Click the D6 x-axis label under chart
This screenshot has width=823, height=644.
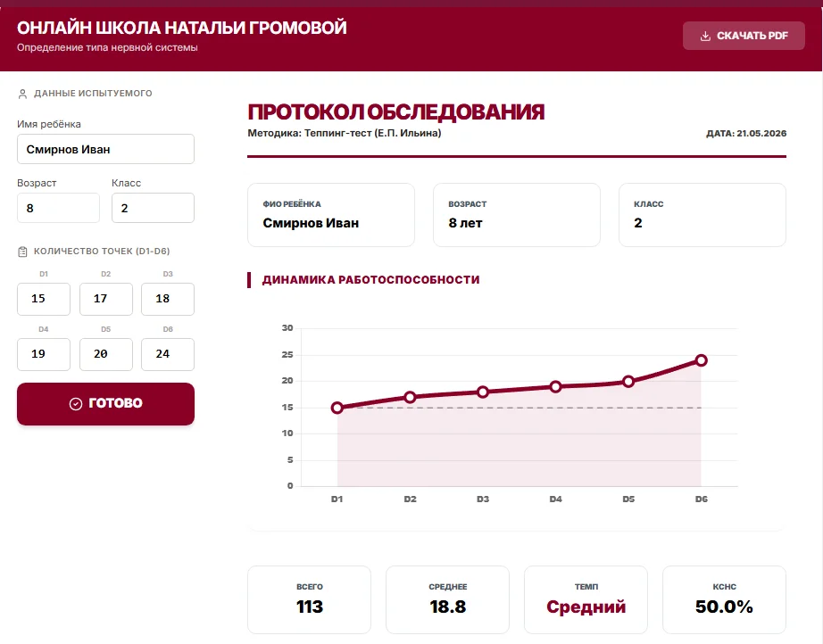pos(702,500)
